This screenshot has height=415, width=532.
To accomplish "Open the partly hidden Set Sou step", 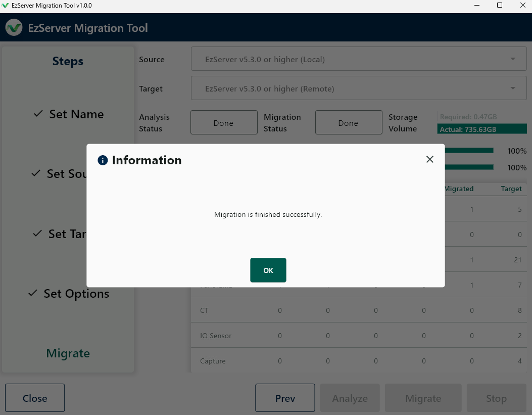I will 60,174.
